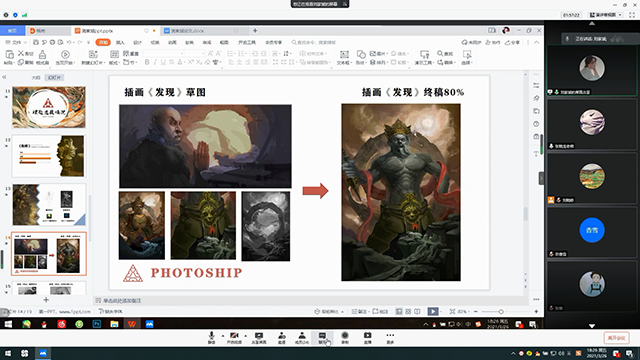Switch to the Design ribbon tab
The image size is (640, 360).
click(x=138, y=42)
